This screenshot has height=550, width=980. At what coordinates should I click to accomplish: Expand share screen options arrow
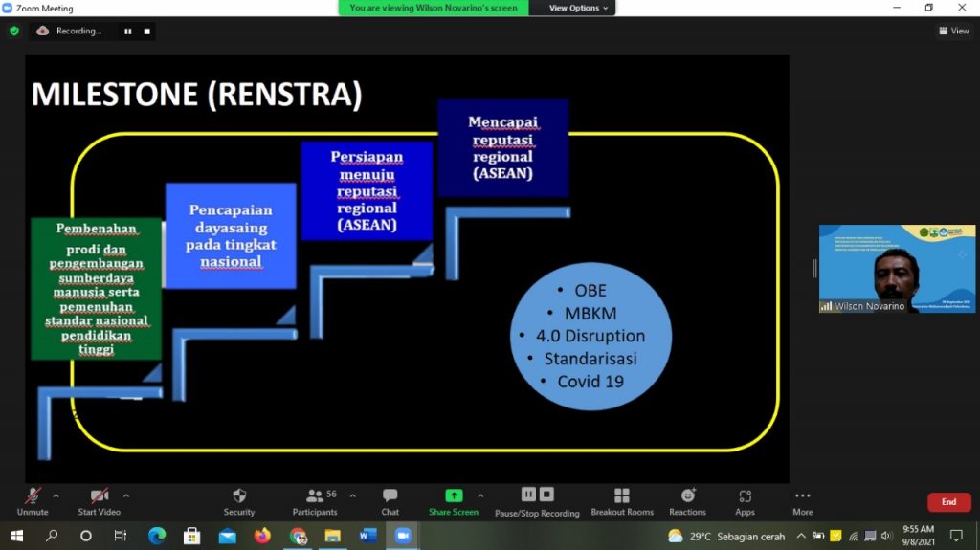480,495
